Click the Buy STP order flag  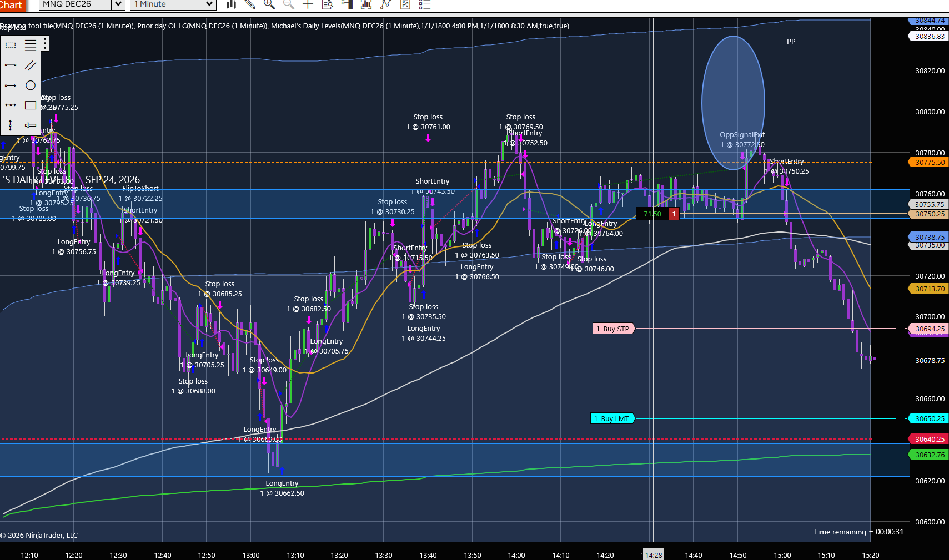pyautogui.click(x=614, y=329)
